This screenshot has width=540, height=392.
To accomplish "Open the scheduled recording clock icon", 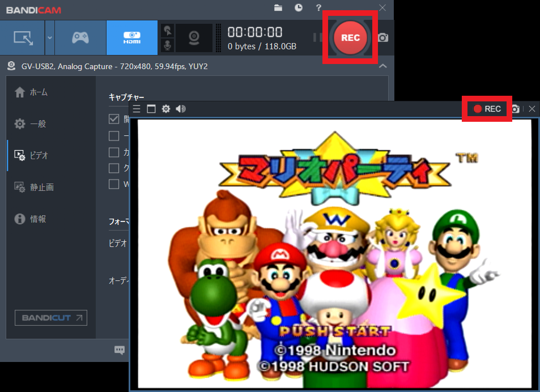I will [299, 7].
